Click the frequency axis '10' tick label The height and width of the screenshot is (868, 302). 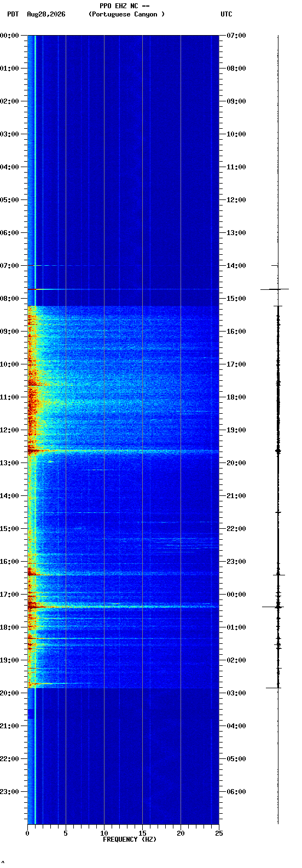[x=104, y=833]
